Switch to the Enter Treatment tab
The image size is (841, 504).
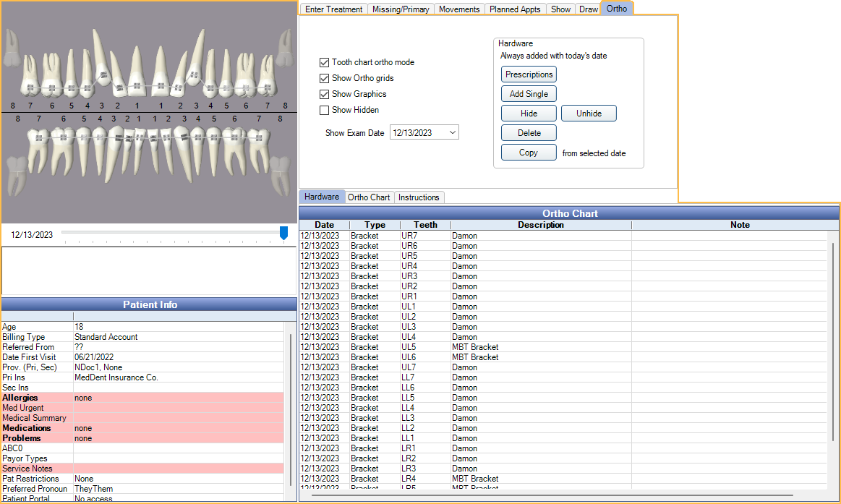pos(333,9)
